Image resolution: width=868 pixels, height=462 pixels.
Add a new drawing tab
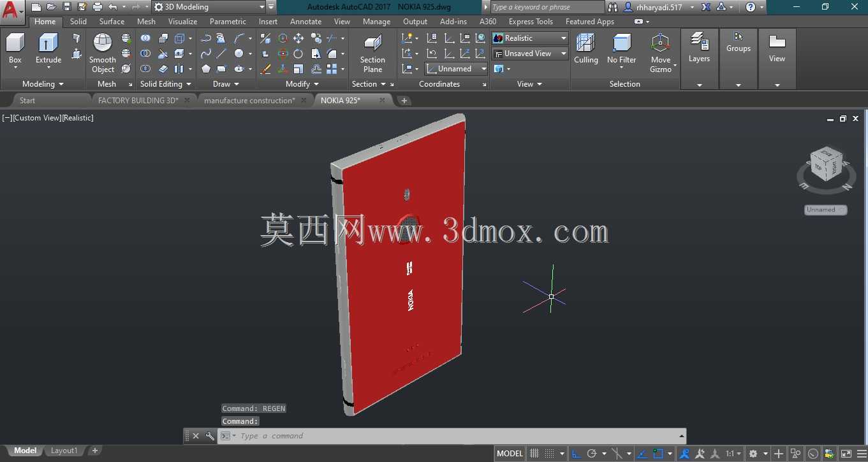[404, 101]
